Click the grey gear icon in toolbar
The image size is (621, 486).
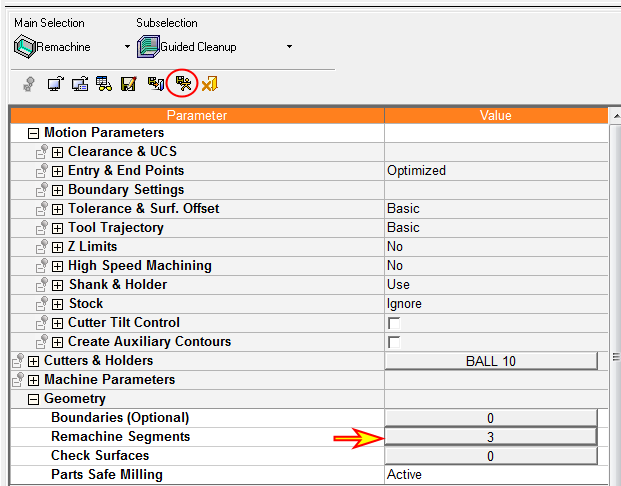click(x=29, y=84)
